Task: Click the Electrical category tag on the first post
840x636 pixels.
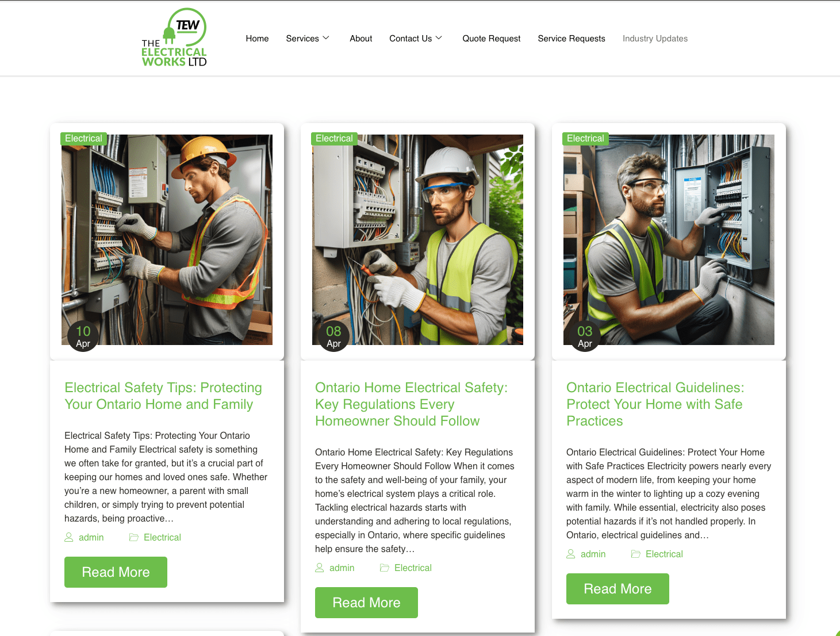Action: click(83, 138)
